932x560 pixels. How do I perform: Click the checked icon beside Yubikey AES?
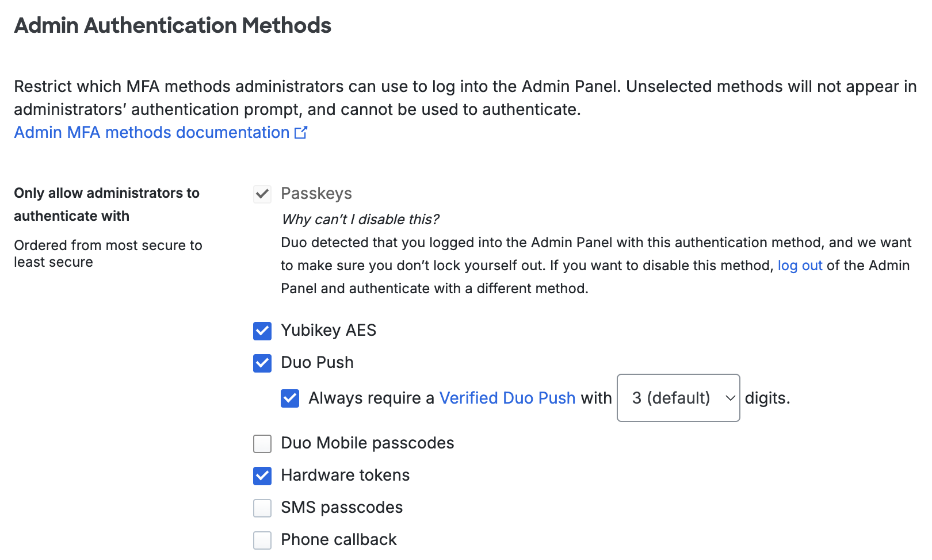(262, 331)
